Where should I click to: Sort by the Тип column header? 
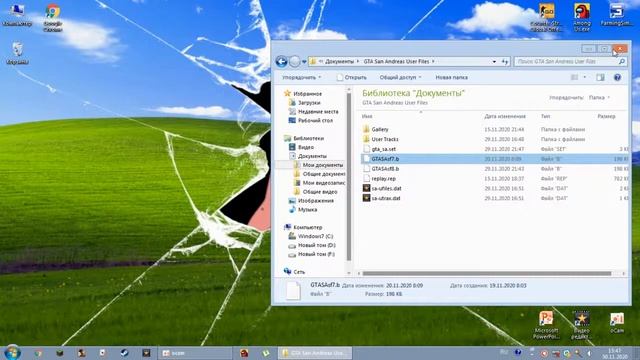pos(545,116)
